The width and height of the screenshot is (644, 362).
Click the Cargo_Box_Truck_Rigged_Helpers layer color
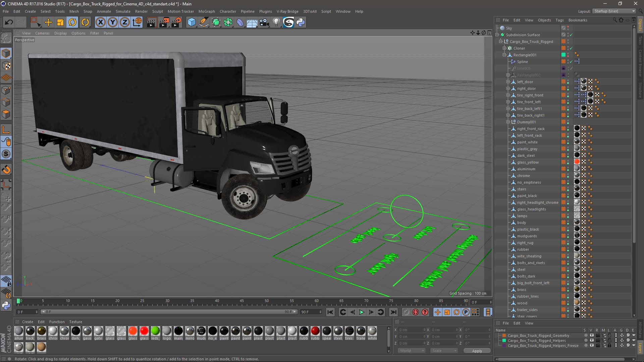504,341
